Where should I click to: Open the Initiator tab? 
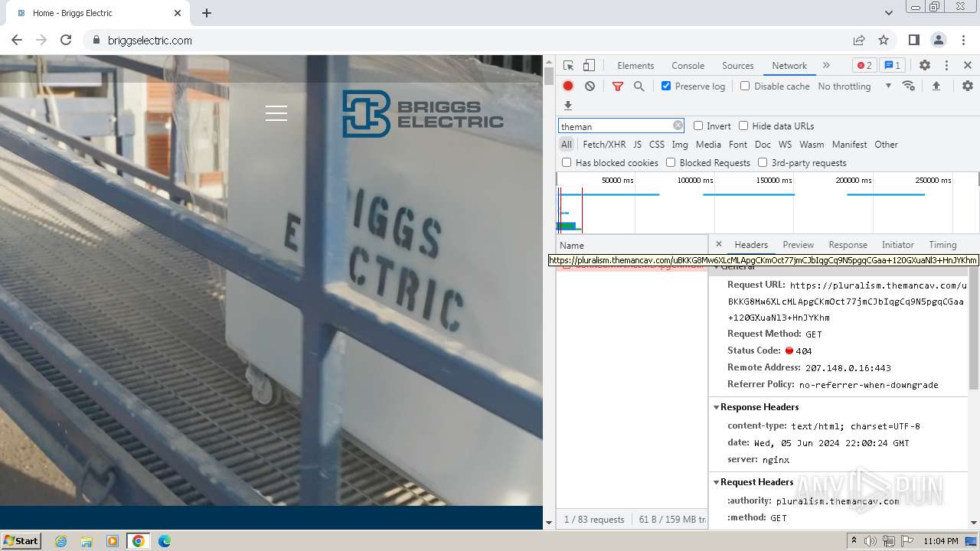pos(897,244)
